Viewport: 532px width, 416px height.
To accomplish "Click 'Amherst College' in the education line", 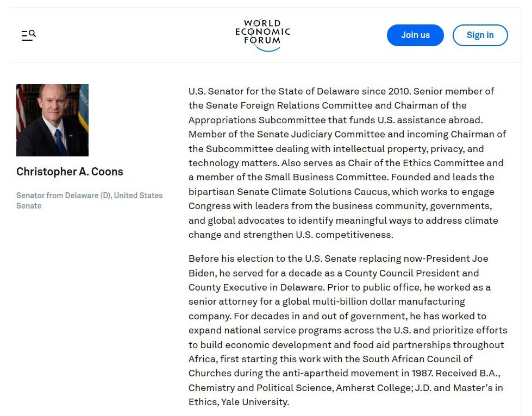I will point(374,388).
